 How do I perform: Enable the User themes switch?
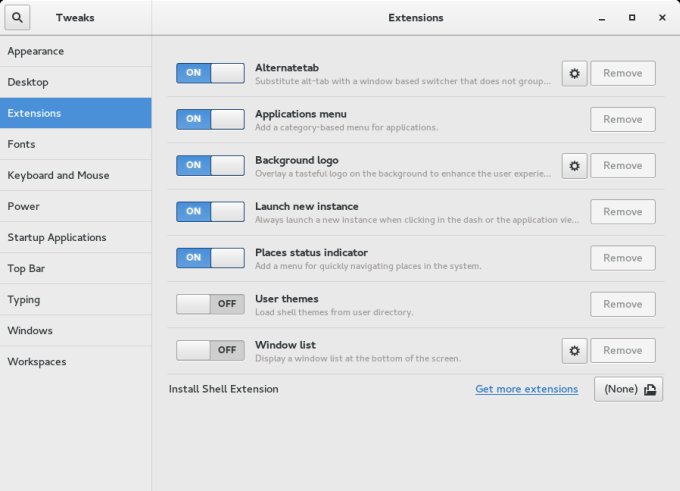tap(210, 304)
